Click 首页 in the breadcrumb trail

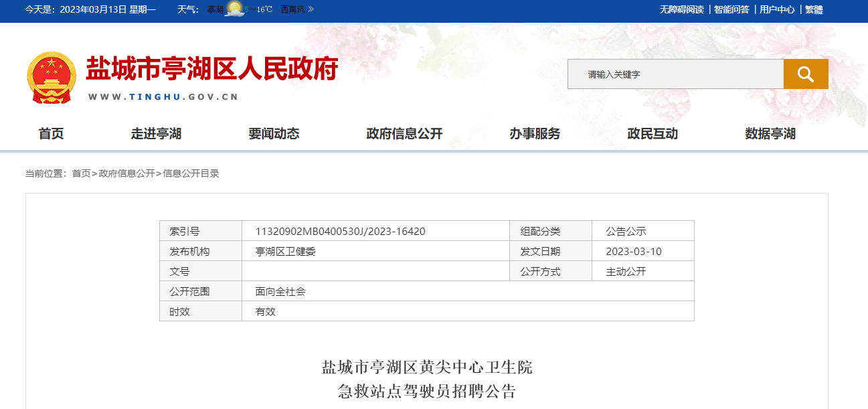tap(81, 174)
